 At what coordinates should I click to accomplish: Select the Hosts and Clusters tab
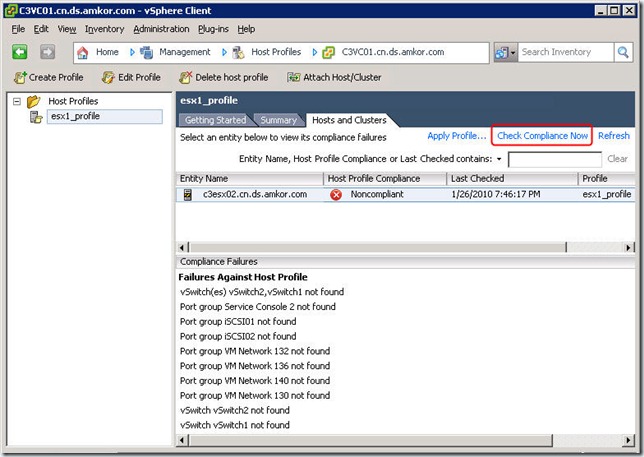349,120
